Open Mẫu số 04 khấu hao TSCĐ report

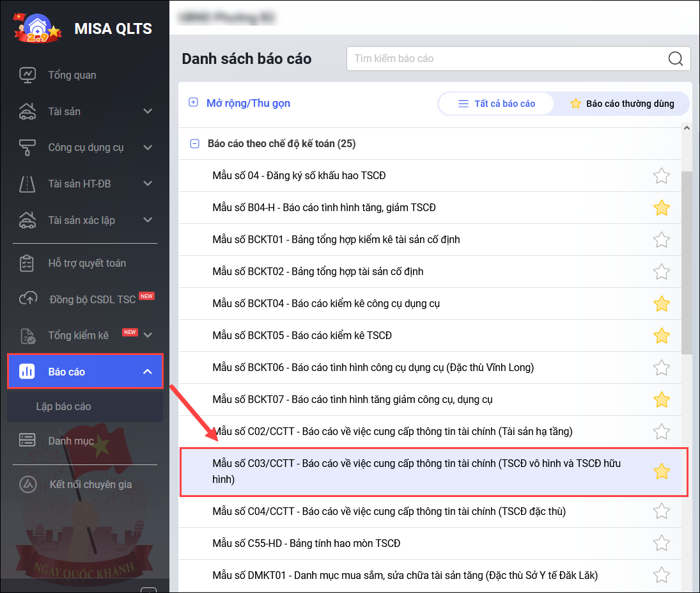point(299,176)
